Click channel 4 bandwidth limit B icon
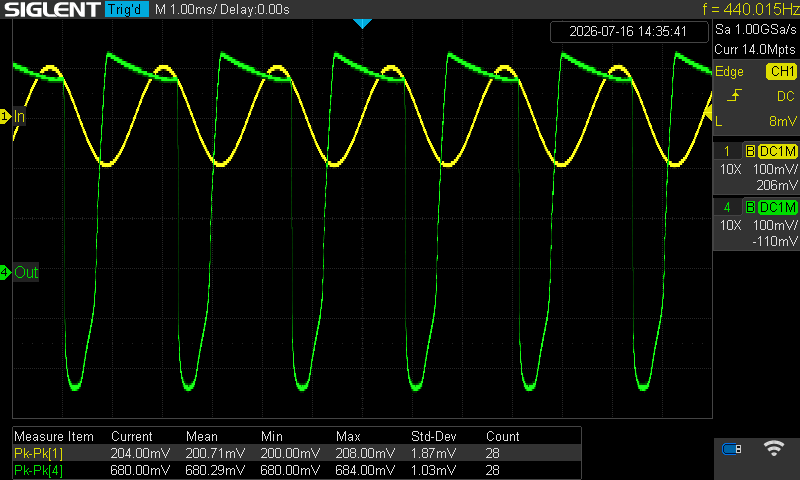 (x=750, y=207)
